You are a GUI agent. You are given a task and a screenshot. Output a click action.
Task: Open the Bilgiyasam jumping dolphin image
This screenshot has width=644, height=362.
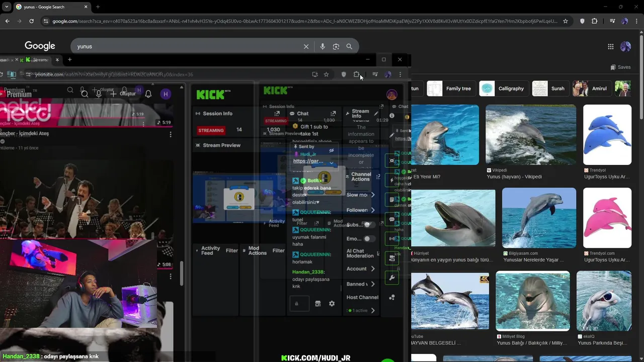539,218
